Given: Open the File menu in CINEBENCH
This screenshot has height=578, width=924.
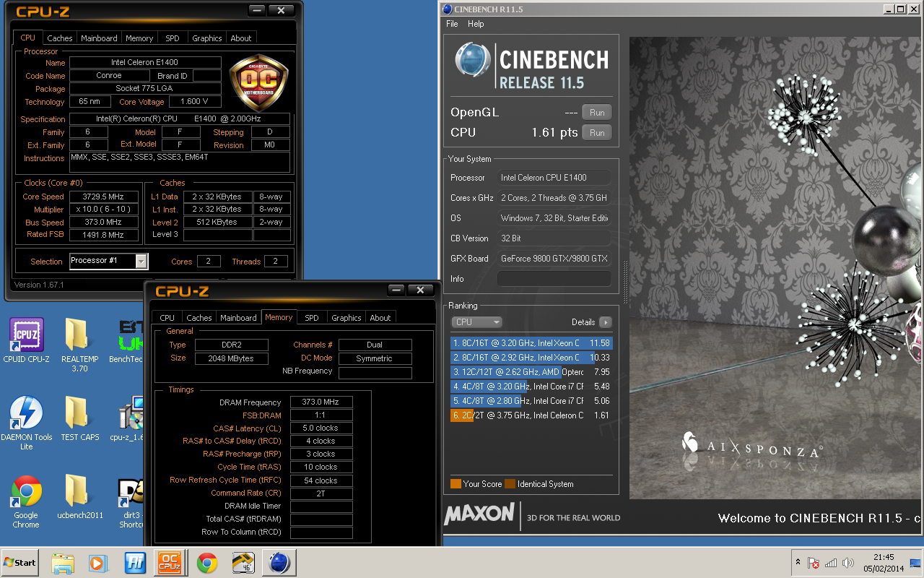Looking at the screenshot, I should pos(452,24).
